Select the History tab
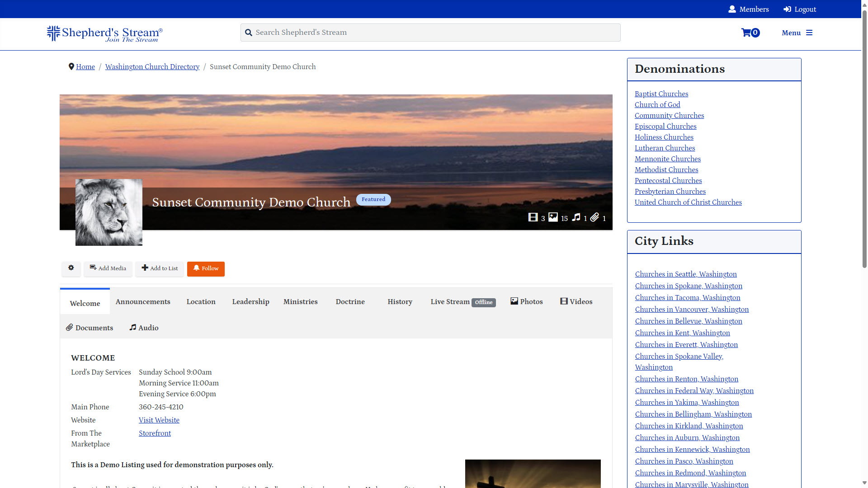The width and height of the screenshot is (868, 488). [400, 301]
